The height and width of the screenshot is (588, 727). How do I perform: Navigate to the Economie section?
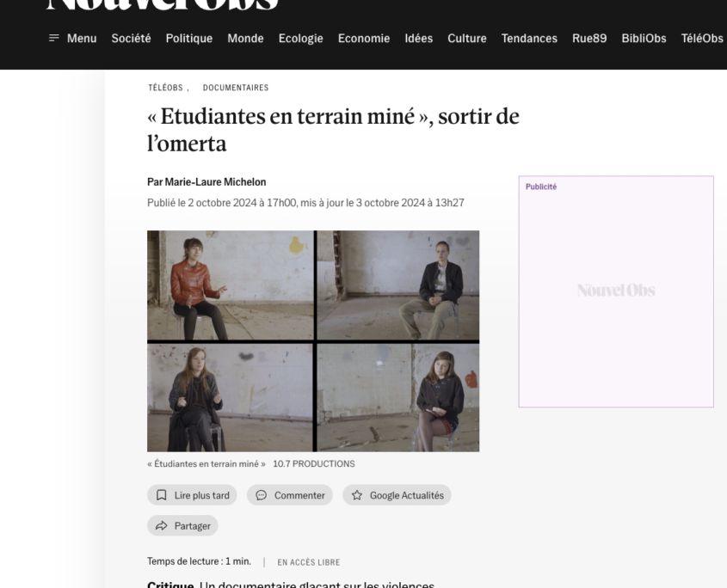coord(363,38)
